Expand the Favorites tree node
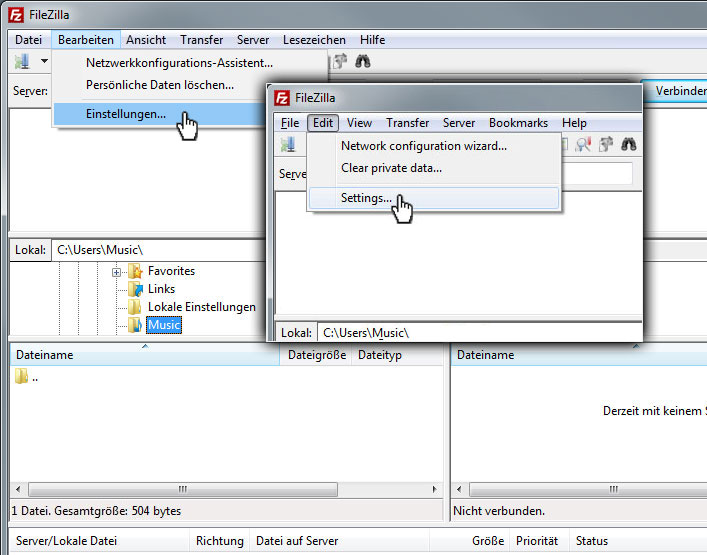Image resolution: width=707 pixels, height=555 pixels. pos(116,272)
